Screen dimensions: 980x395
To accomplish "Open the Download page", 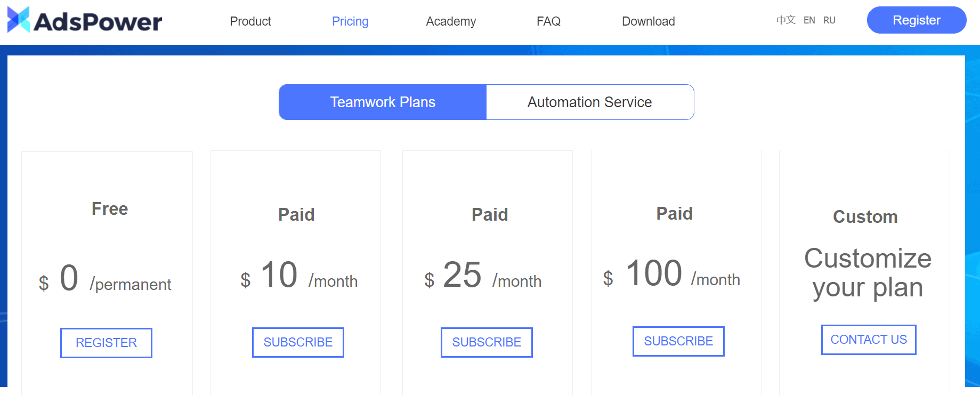I will pos(648,21).
